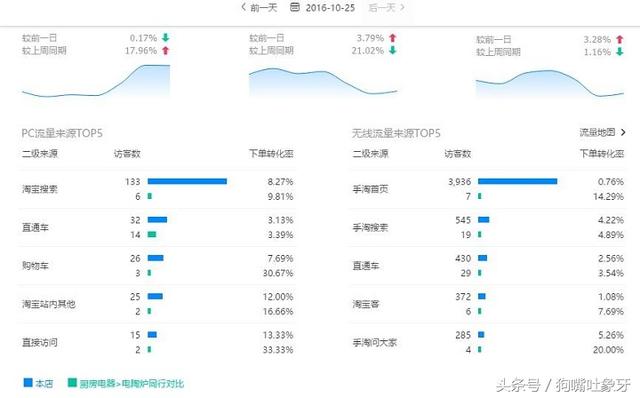
Task: Toggle the blue 本店 legend swatch
Action: tap(28, 382)
